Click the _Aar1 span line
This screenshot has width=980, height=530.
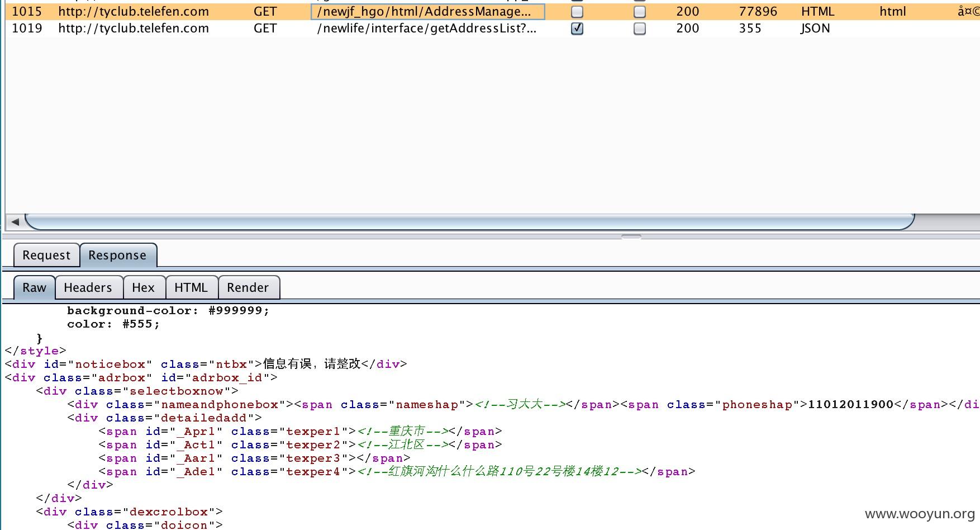point(255,458)
